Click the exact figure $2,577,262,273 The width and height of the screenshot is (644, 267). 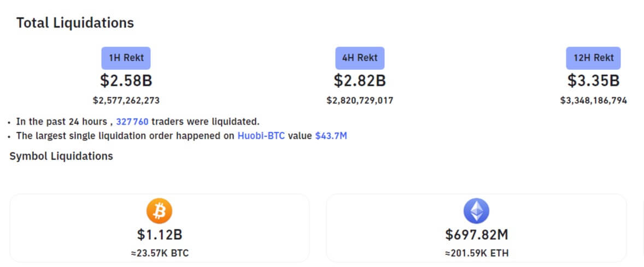(126, 100)
